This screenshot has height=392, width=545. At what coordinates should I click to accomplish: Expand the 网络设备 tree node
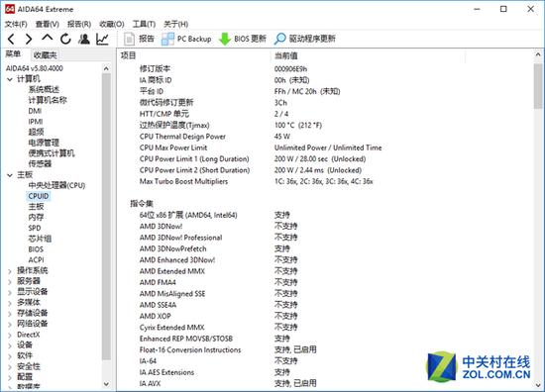click(x=10, y=325)
